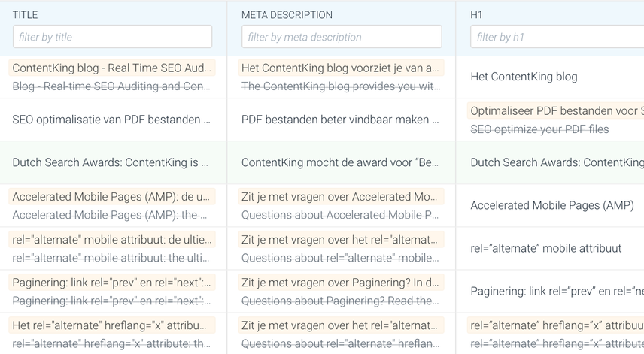Click the H1 column header

[476, 15]
